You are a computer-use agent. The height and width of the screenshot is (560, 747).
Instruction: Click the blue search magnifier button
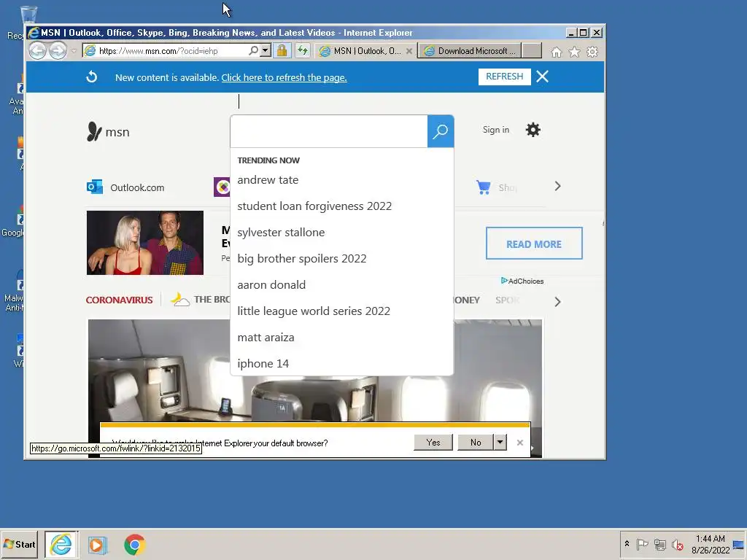pyautogui.click(x=440, y=131)
